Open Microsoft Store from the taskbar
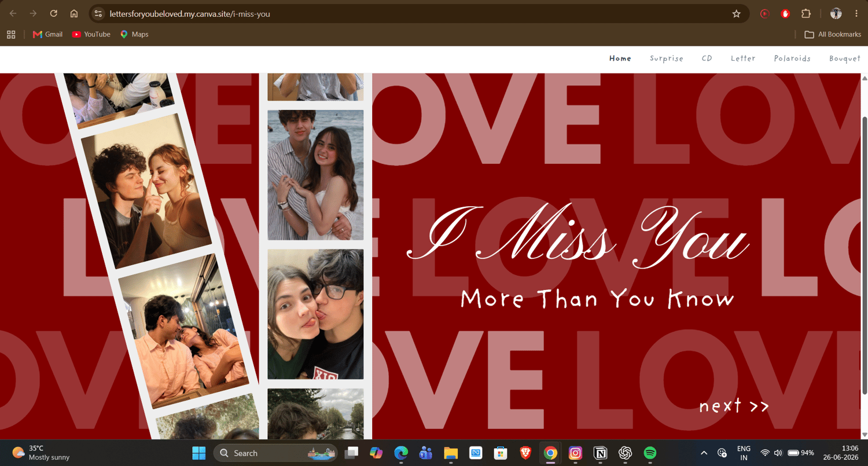The image size is (868, 466). [x=501, y=453]
